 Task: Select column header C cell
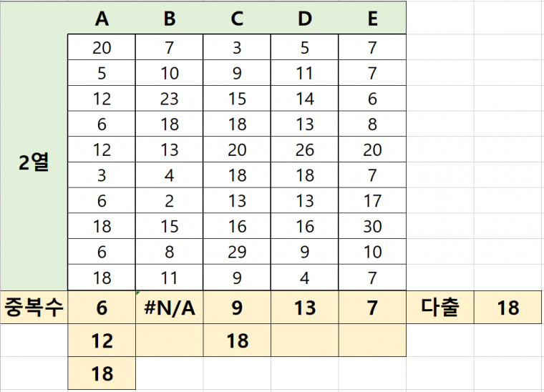(x=237, y=18)
